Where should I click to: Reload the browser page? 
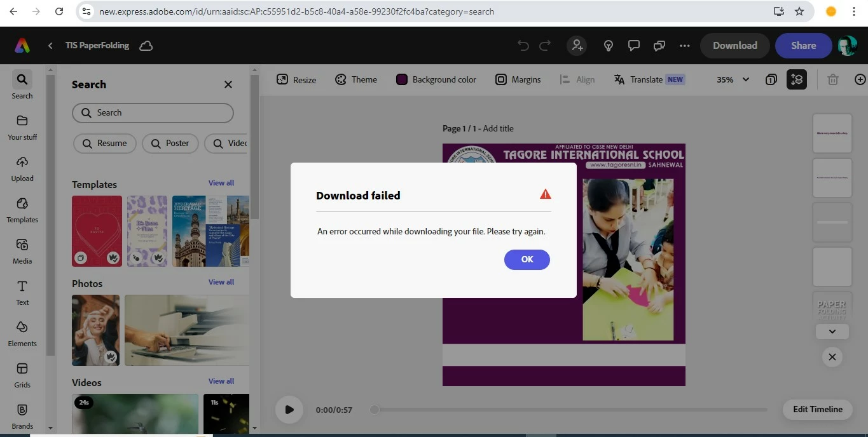click(x=59, y=11)
